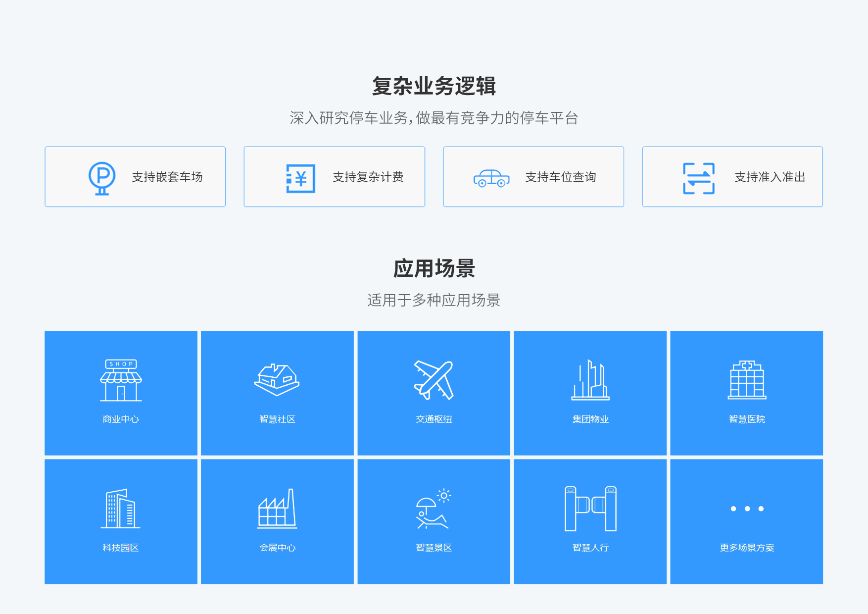Click the beach umbrella scenic icon
This screenshot has height=614, width=868.
click(434, 509)
